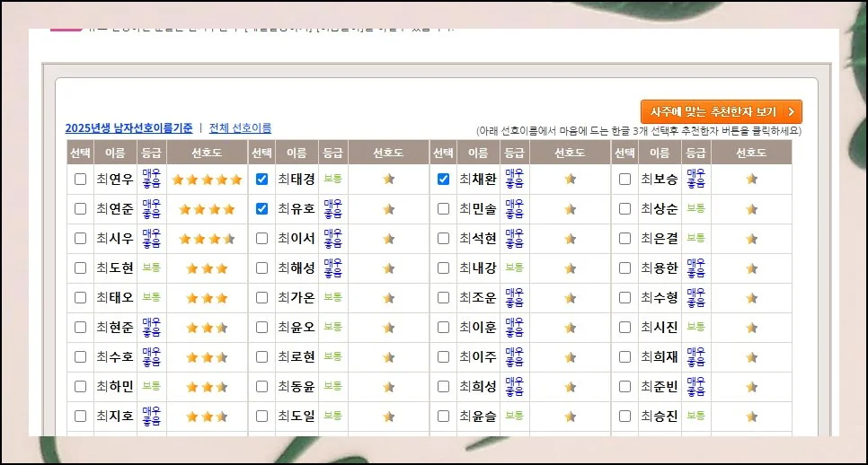Switch to 전체 선호이름 list
Screen dimensions: 868x465
point(240,128)
